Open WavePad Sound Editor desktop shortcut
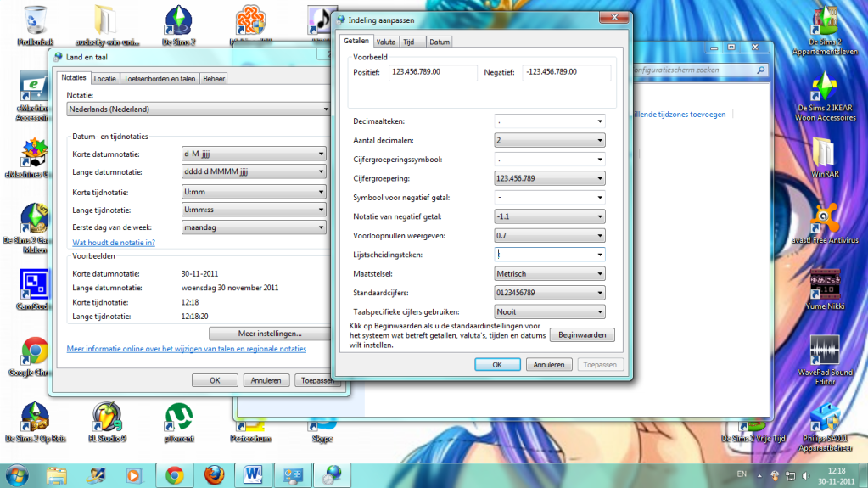 [824, 352]
